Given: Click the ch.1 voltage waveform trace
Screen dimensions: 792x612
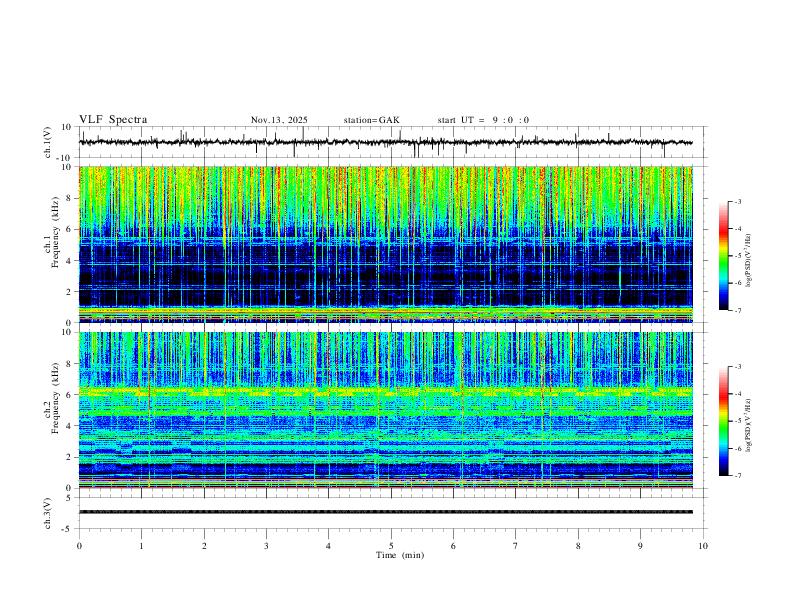Looking at the screenshot, I should [x=385, y=142].
